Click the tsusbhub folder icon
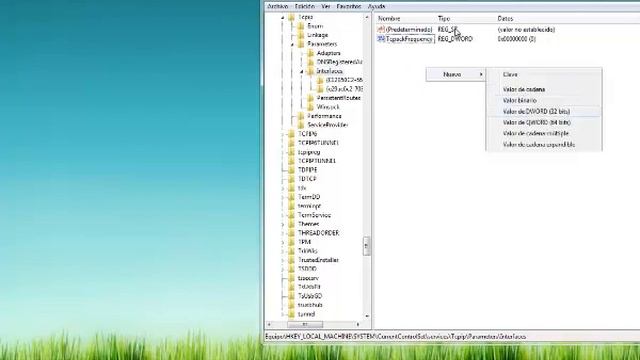Viewport: 640px width, 360px height. click(291, 304)
